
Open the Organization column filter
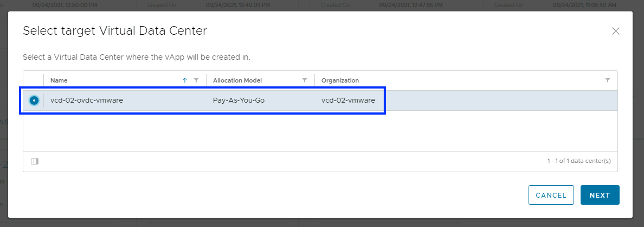607,80
